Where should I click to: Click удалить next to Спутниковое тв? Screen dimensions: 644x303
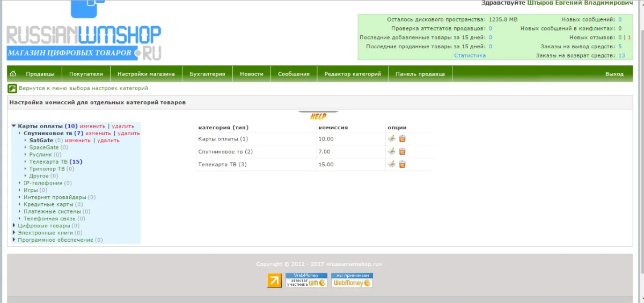coord(129,133)
